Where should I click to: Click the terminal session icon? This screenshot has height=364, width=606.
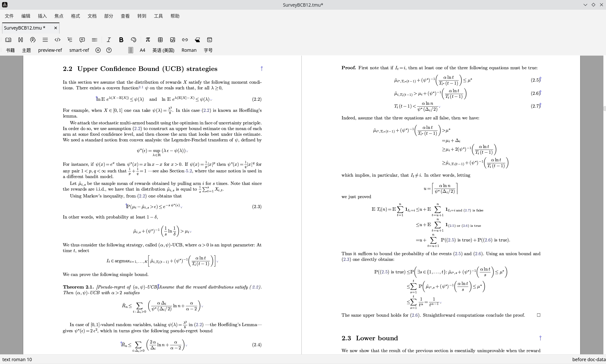pyautogui.click(x=210, y=40)
